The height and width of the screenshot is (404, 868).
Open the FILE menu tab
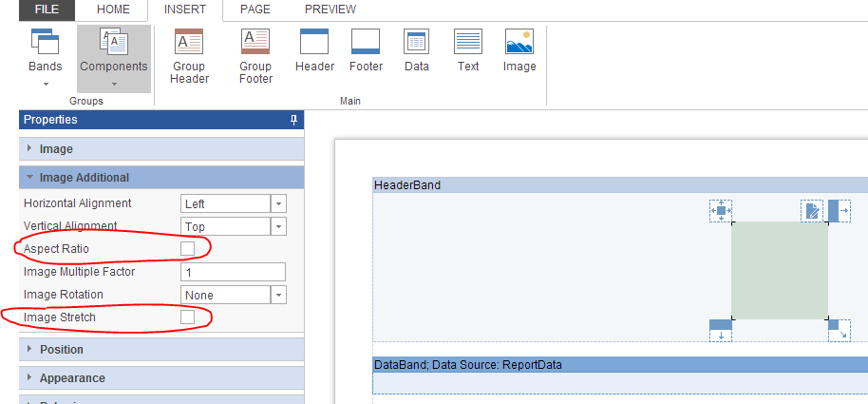point(47,10)
